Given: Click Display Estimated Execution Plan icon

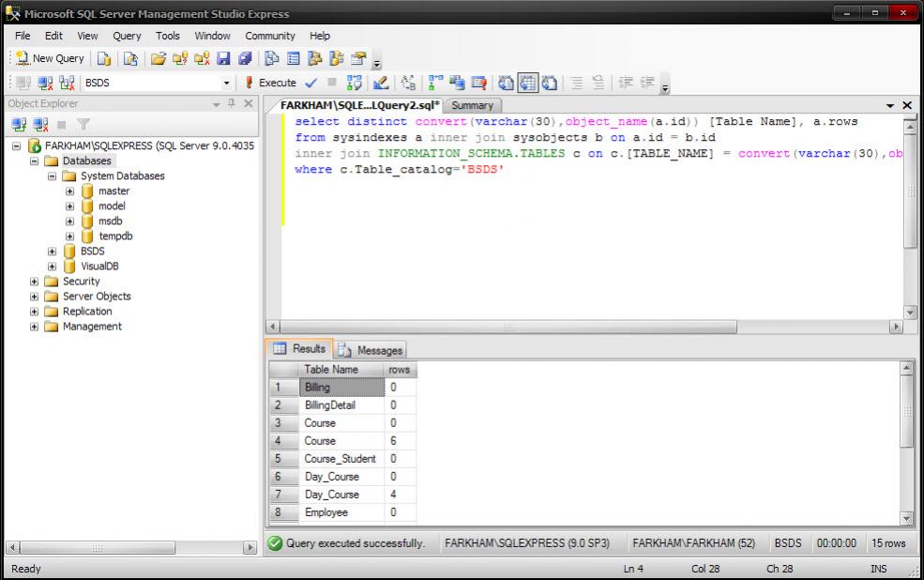Looking at the screenshot, I should [355, 83].
